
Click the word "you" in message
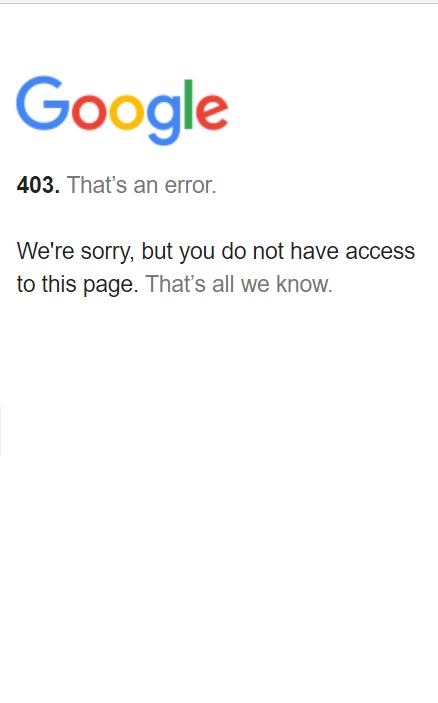click(197, 253)
